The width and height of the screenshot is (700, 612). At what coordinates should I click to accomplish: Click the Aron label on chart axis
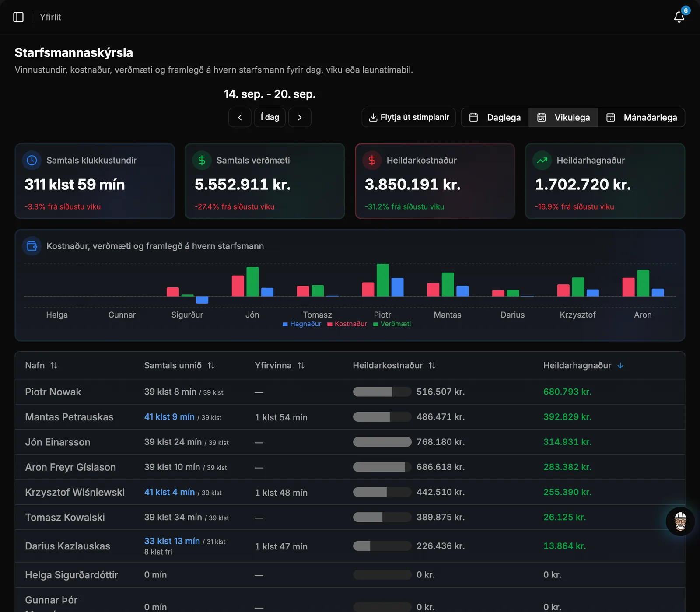click(x=643, y=315)
